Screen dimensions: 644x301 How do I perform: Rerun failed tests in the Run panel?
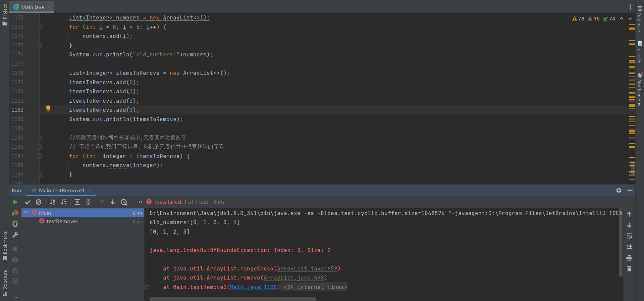15,213
